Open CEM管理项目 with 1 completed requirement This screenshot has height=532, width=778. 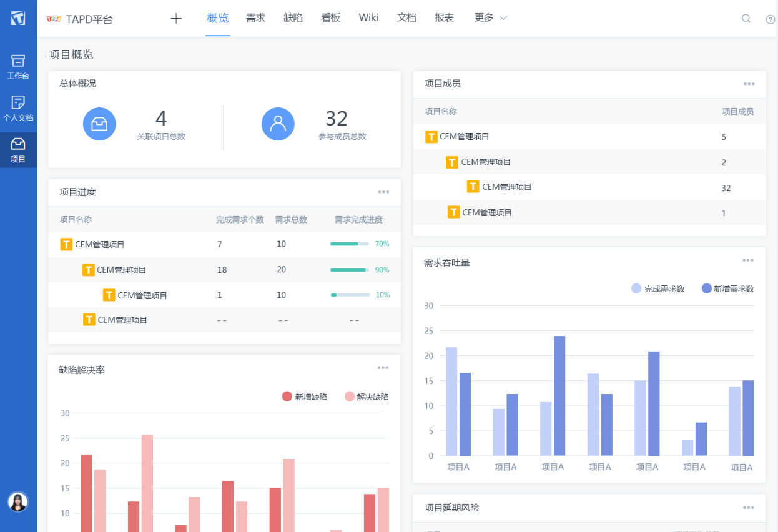142,295
